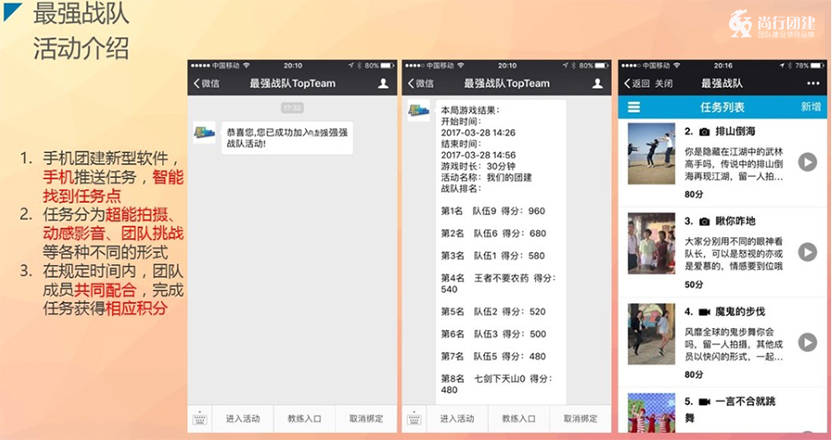Open the 排山倒海 task thumbnail photo

click(x=651, y=151)
